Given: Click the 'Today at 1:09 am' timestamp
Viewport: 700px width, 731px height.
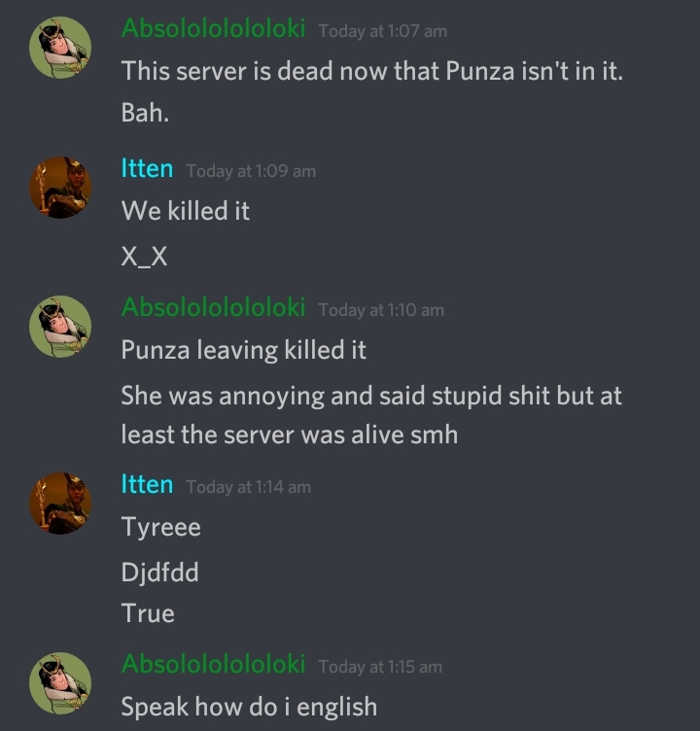Looking at the screenshot, I should click(x=251, y=171).
